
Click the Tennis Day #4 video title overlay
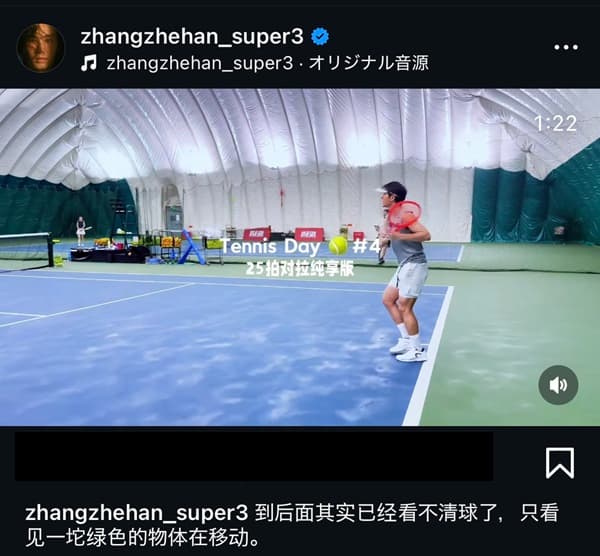300,246
